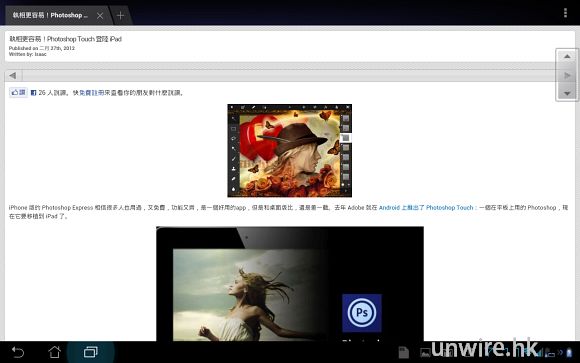
Task: Tap the battery status icon
Action: pos(569,353)
